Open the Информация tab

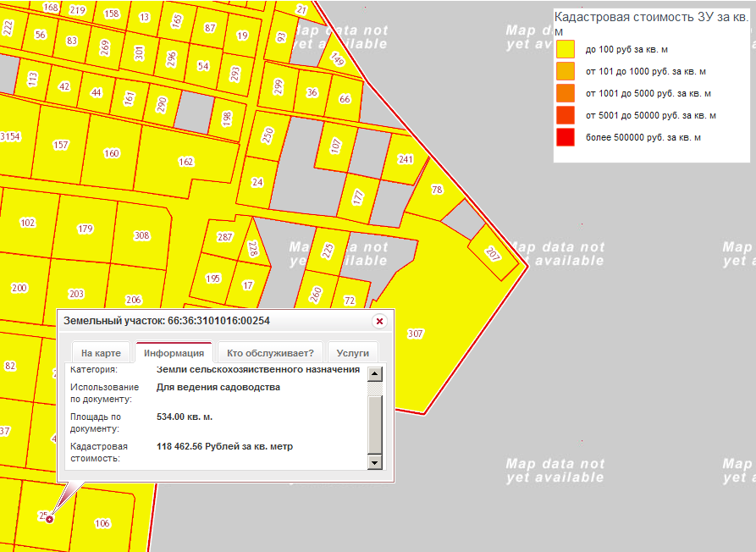[x=174, y=353]
